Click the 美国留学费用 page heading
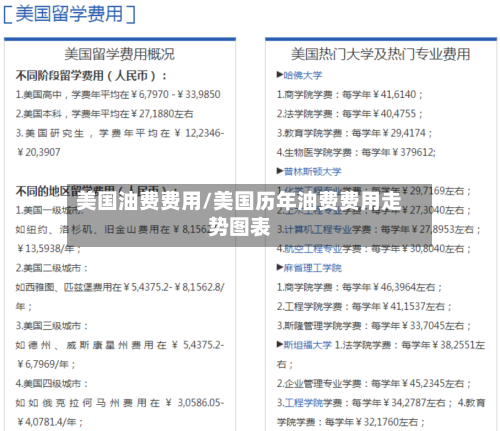The height and width of the screenshot is (431, 500). click(x=69, y=14)
